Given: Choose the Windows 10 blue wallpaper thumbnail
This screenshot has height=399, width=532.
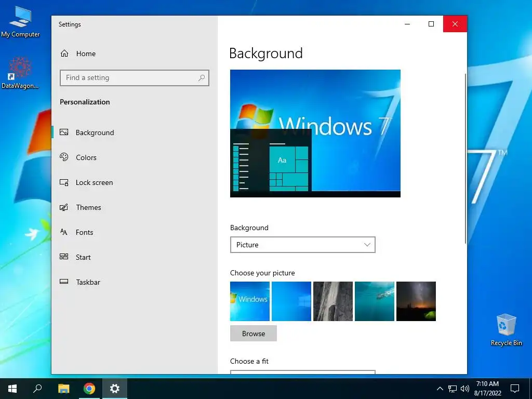Looking at the screenshot, I should [291, 301].
